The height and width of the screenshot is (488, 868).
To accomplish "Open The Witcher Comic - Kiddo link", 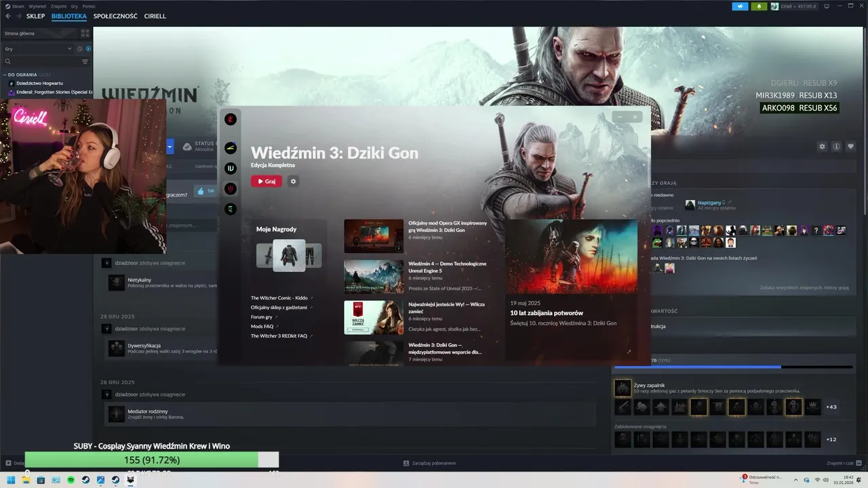I will click(280, 298).
